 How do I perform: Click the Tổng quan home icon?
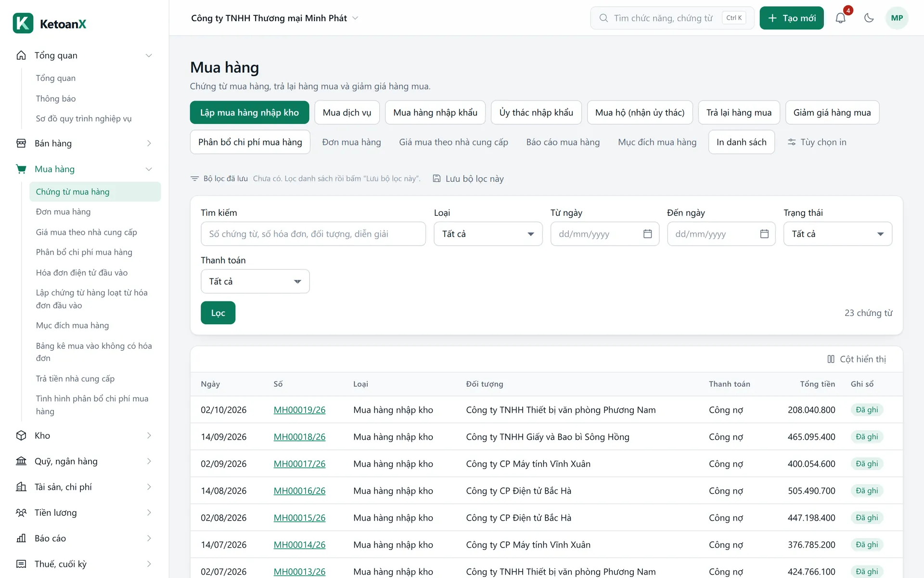21,55
